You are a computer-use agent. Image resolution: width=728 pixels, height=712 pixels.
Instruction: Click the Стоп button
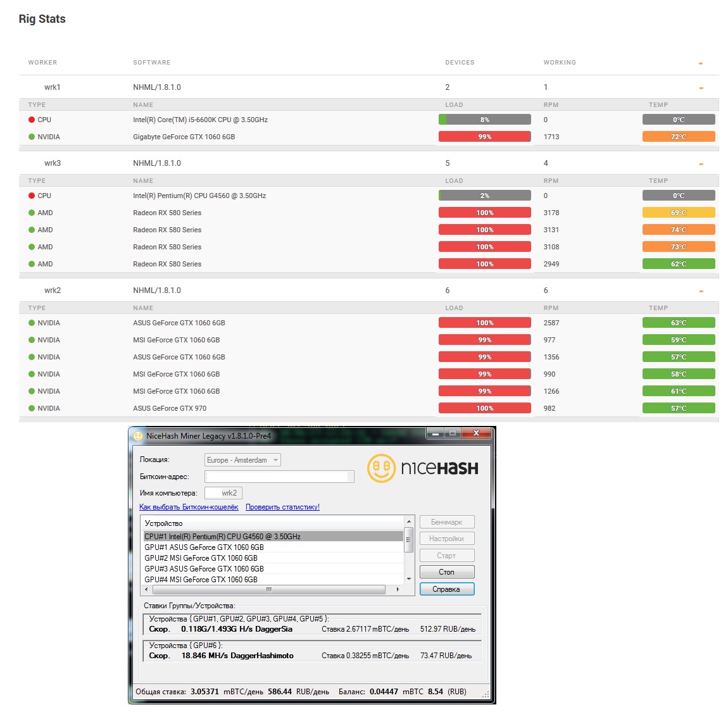(x=447, y=572)
